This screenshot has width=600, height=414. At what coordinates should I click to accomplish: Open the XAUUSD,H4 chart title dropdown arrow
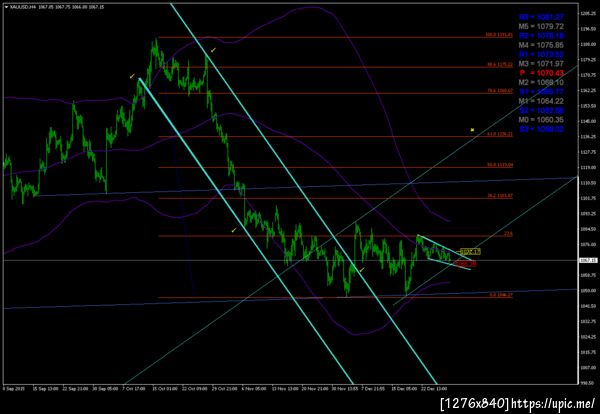point(6,7)
